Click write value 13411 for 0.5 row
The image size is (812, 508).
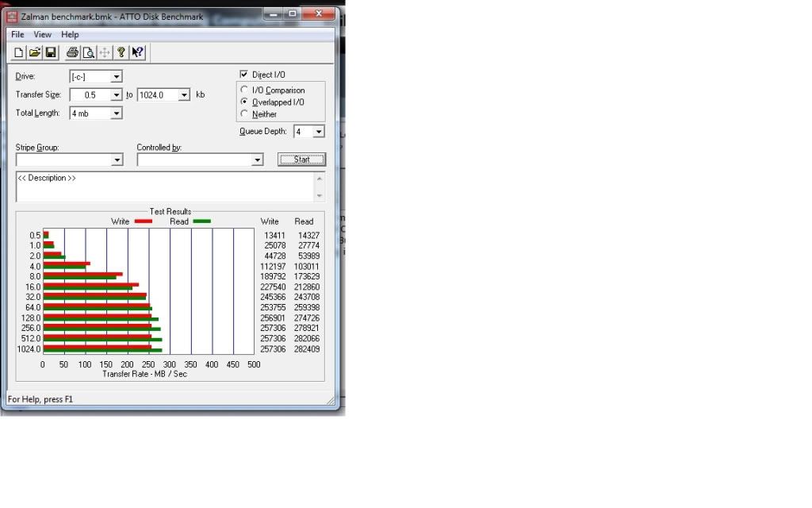click(x=274, y=235)
